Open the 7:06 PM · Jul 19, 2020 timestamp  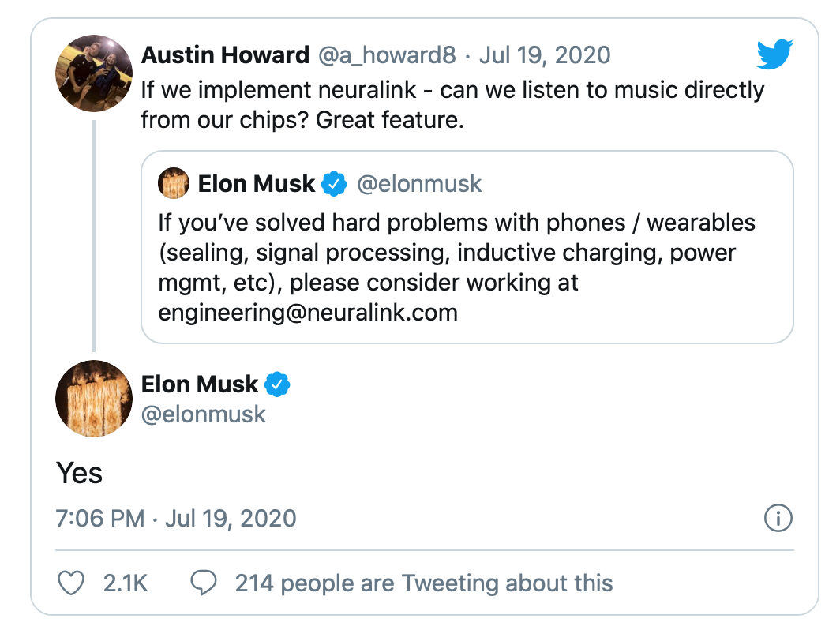click(x=176, y=518)
